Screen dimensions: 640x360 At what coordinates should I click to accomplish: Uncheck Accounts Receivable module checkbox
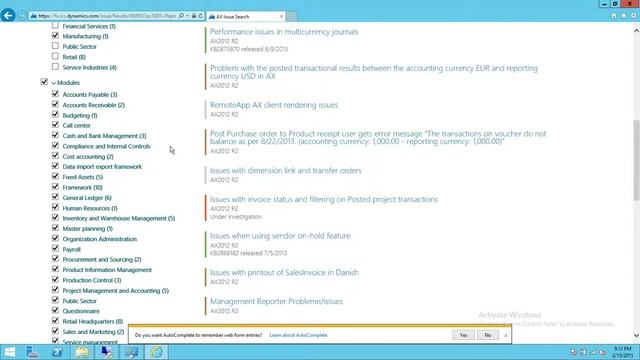pyautogui.click(x=55, y=104)
